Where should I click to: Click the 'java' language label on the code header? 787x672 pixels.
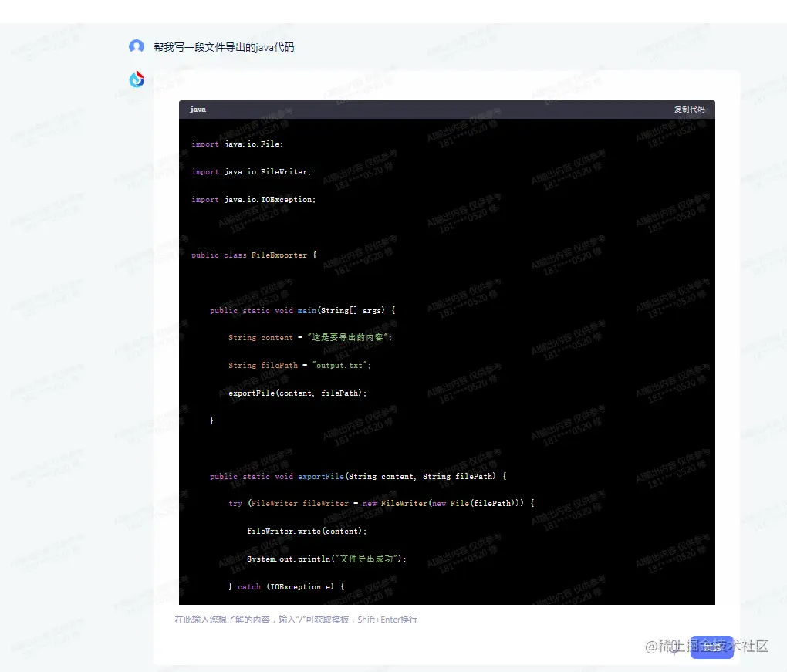(198, 109)
